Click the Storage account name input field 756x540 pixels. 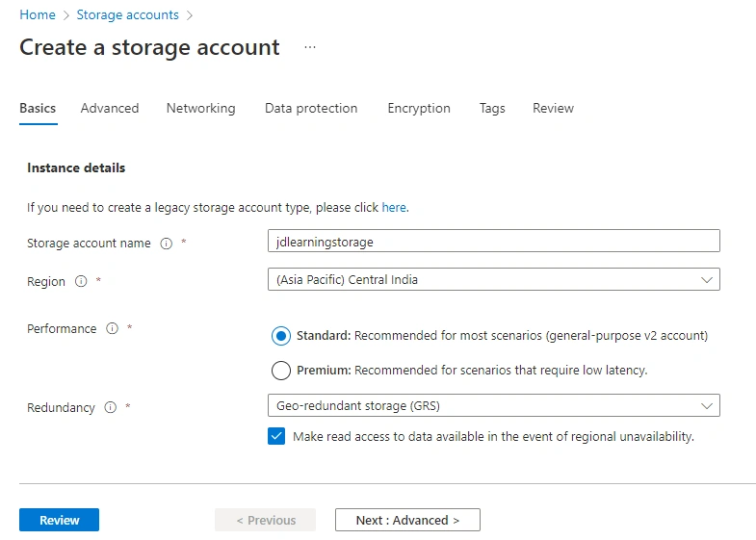[x=494, y=241]
